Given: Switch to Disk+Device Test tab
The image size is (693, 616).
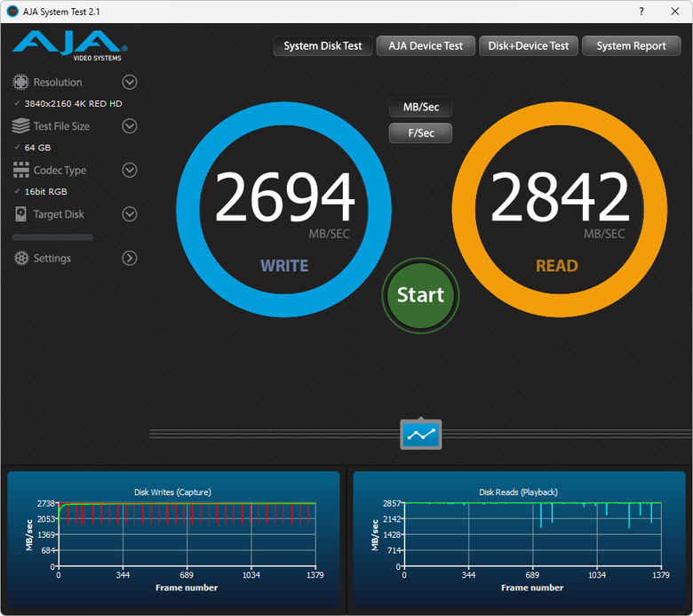Looking at the screenshot, I should (529, 46).
